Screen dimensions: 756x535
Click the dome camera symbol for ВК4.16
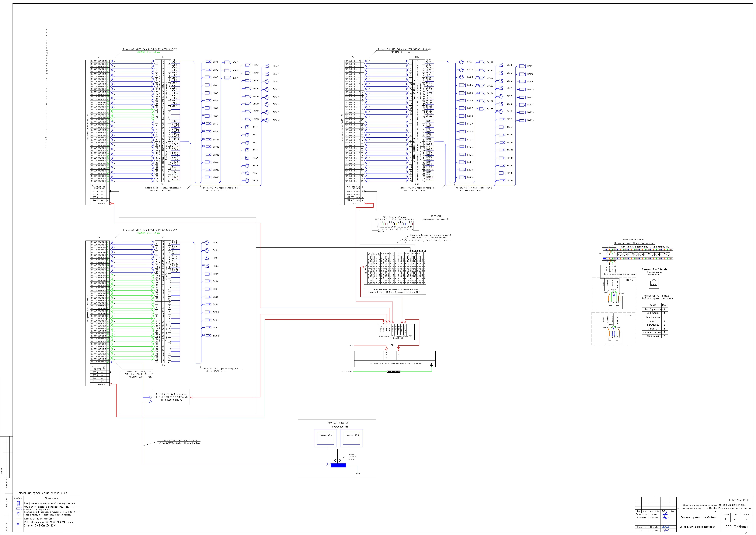point(267,120)
